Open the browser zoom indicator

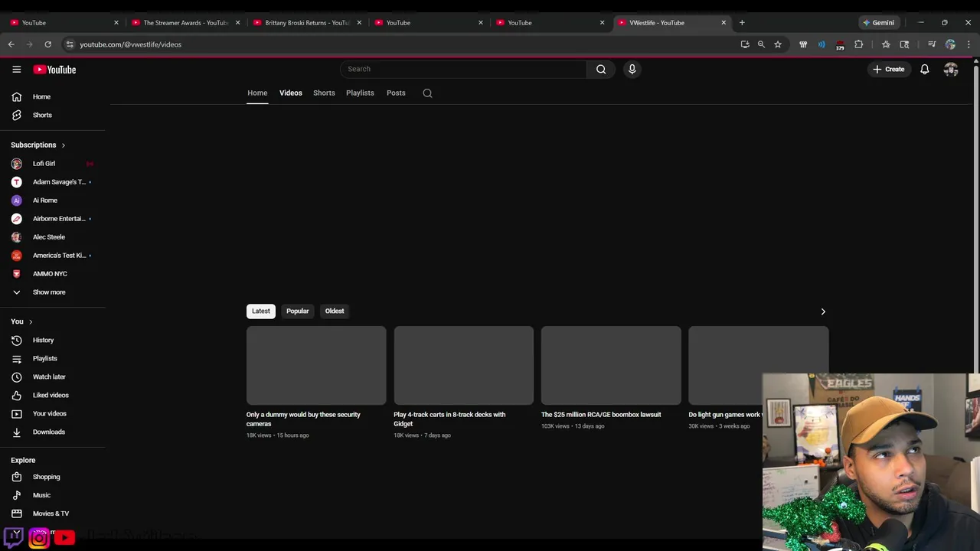761,44
